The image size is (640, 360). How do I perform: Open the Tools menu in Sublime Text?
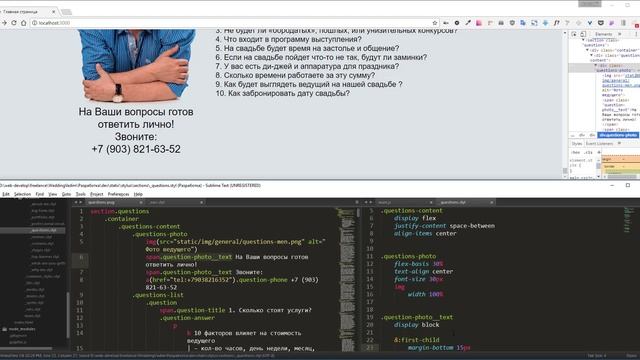coord(81,194)
